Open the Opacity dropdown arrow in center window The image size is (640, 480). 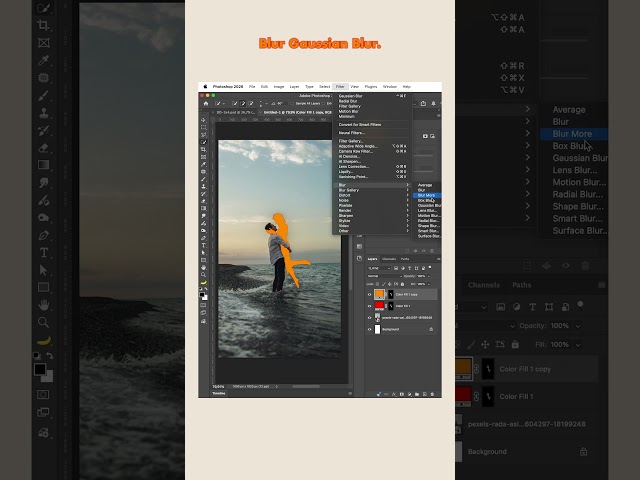tap(429, 276)
